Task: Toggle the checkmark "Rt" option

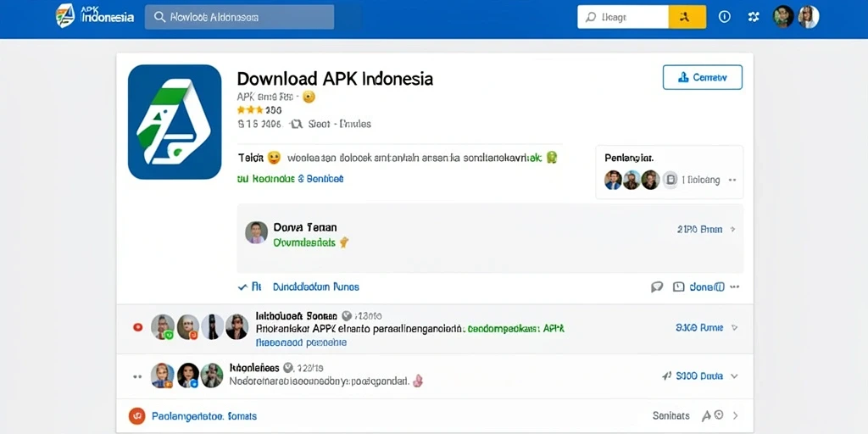Action: tap(249, 287)
